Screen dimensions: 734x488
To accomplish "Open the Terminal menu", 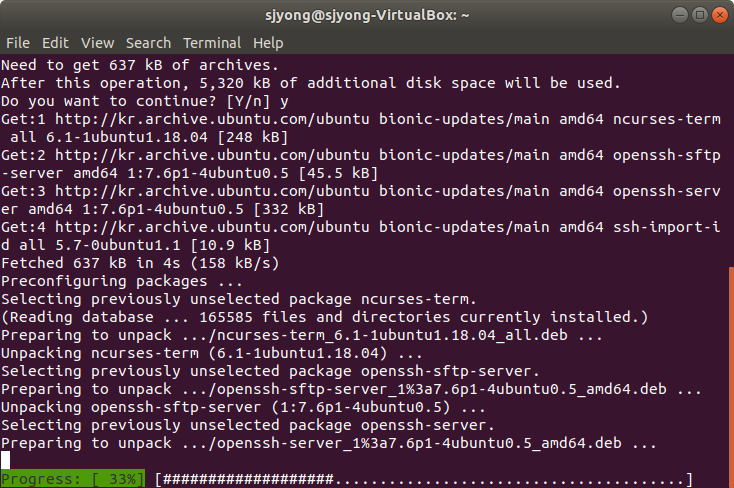I will pos(212,43).
